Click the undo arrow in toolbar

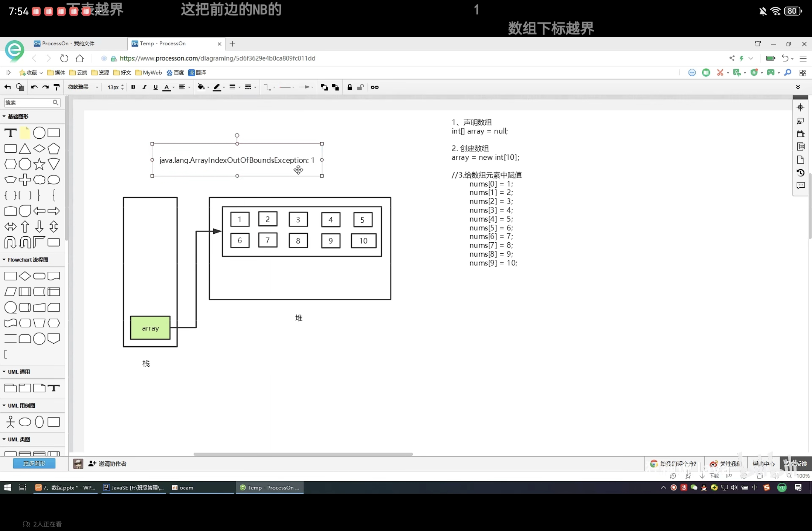coord(34,87)
